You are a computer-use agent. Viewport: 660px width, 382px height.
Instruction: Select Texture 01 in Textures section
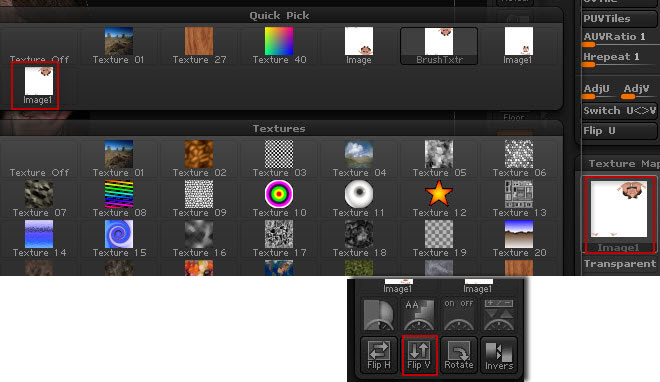click(119, 159)
